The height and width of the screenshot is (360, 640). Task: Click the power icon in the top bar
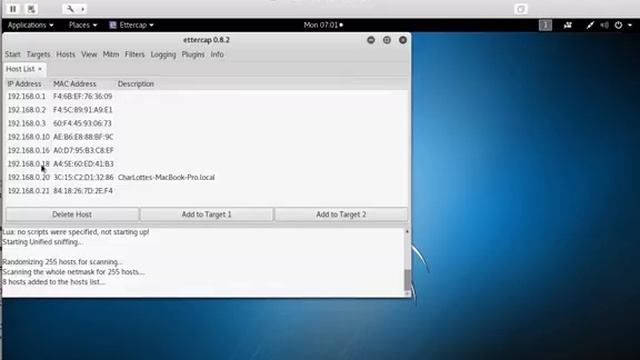click(619, 25)
